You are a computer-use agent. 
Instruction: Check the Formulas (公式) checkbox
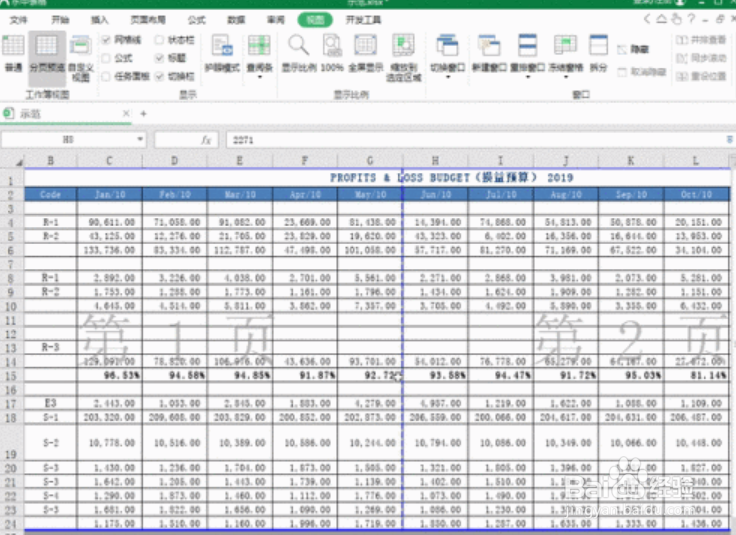[106, 58]
